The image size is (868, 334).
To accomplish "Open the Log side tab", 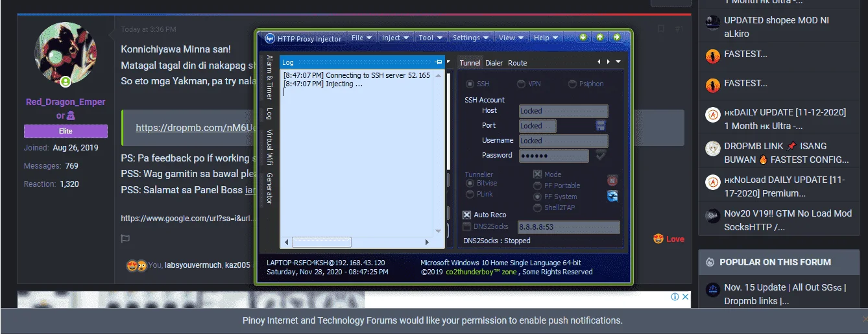I will click(x=269, y=113).
